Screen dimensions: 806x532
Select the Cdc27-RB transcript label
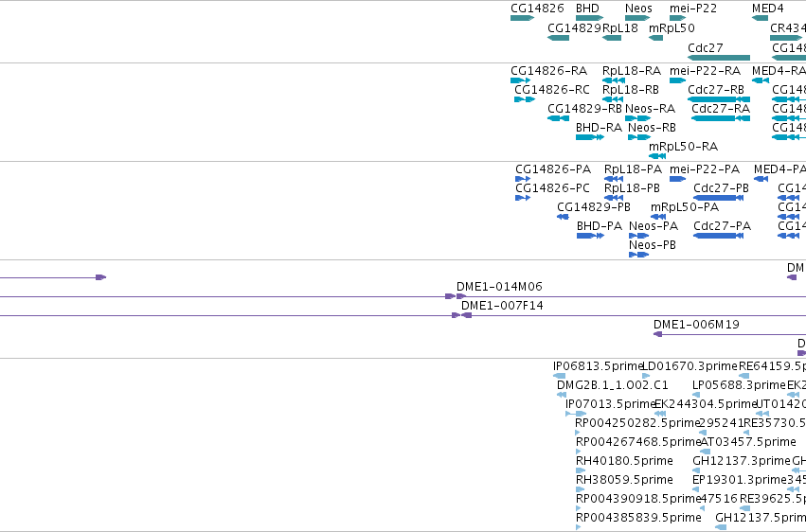point(715,89)
